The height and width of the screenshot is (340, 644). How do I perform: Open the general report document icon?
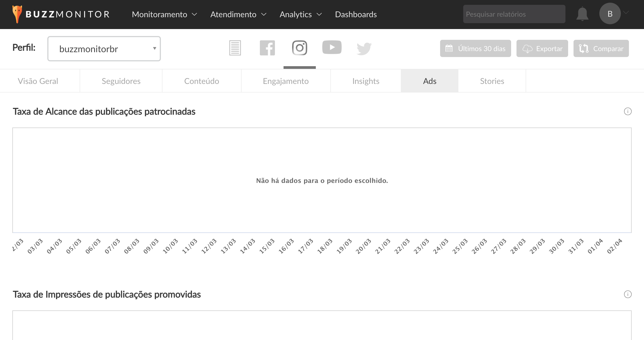(235, 48)
